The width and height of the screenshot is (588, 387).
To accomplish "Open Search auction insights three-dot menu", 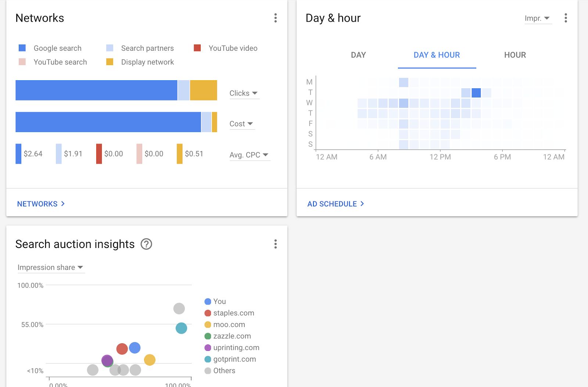I will coord(276,244).
